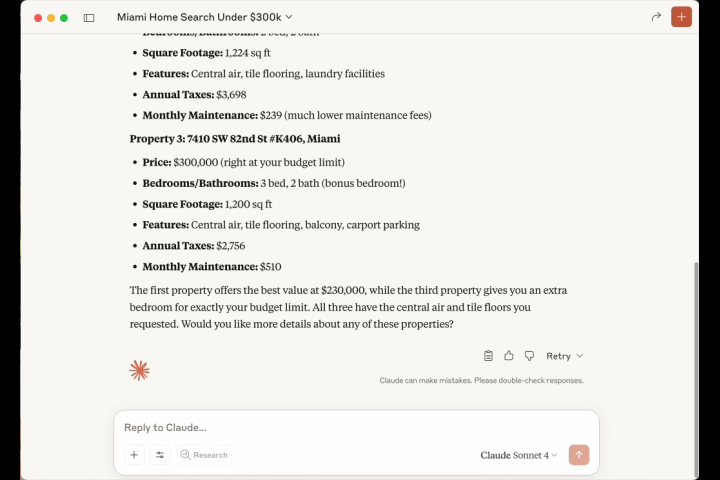Click the share conversation icon
720x480 pixels.
point(656,17)
